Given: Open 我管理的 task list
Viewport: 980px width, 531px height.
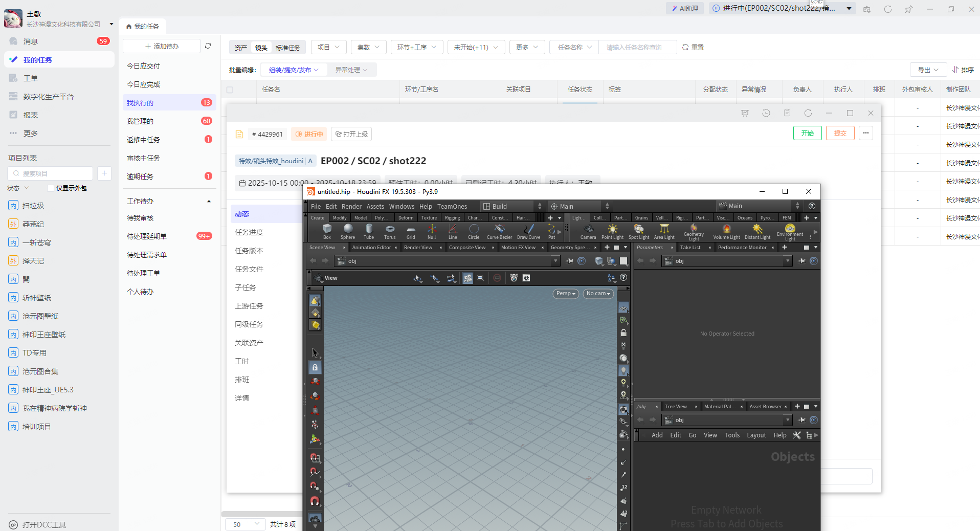Looking at the screenshot, I should pos(140,121).
